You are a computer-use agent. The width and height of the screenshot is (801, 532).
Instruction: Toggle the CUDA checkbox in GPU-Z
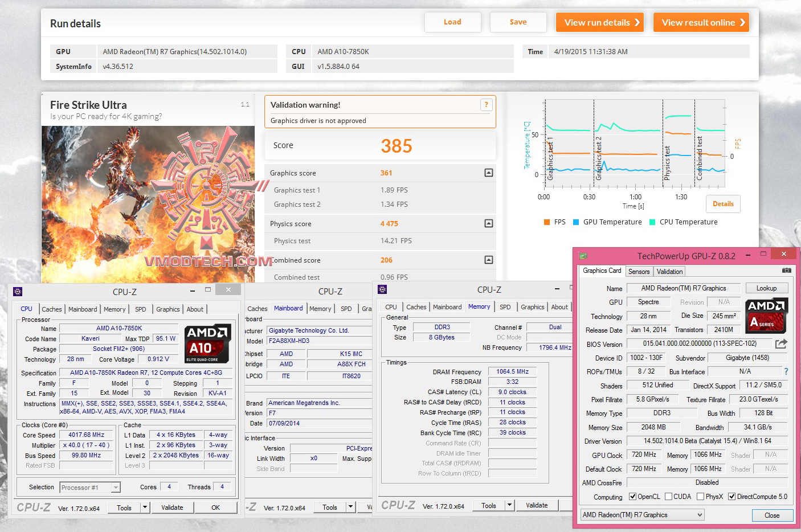[668, 497]
